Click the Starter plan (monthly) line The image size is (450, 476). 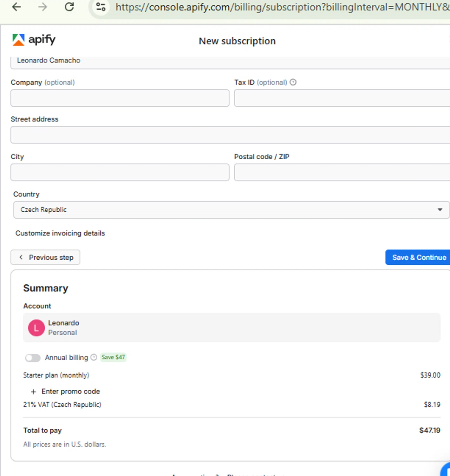56,375
